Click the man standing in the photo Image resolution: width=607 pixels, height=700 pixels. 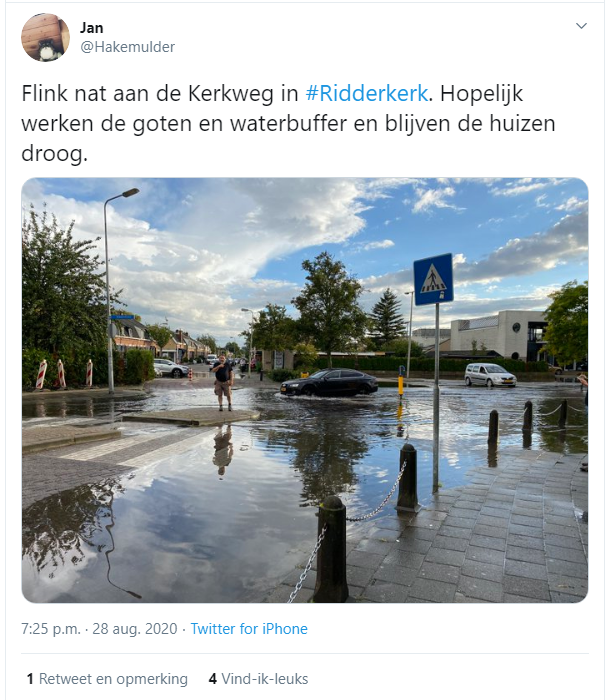(x=223, y=382)
